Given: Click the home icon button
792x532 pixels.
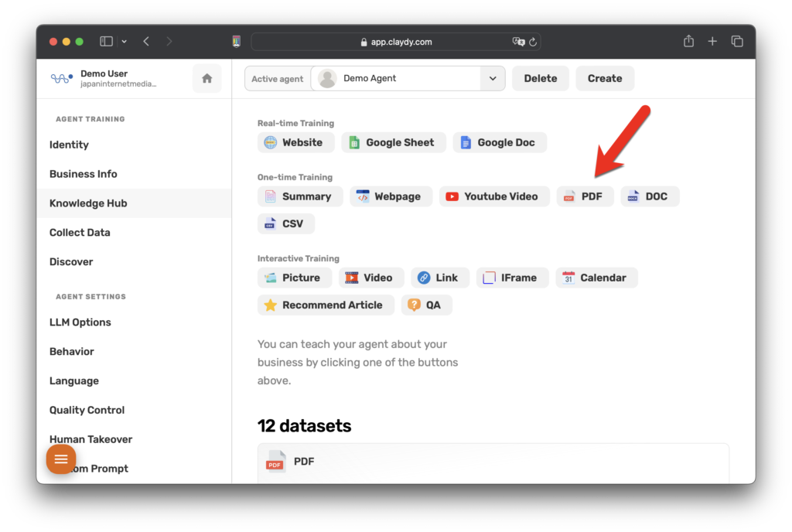Looking at the screenshot, I should (x=207, y=78).
